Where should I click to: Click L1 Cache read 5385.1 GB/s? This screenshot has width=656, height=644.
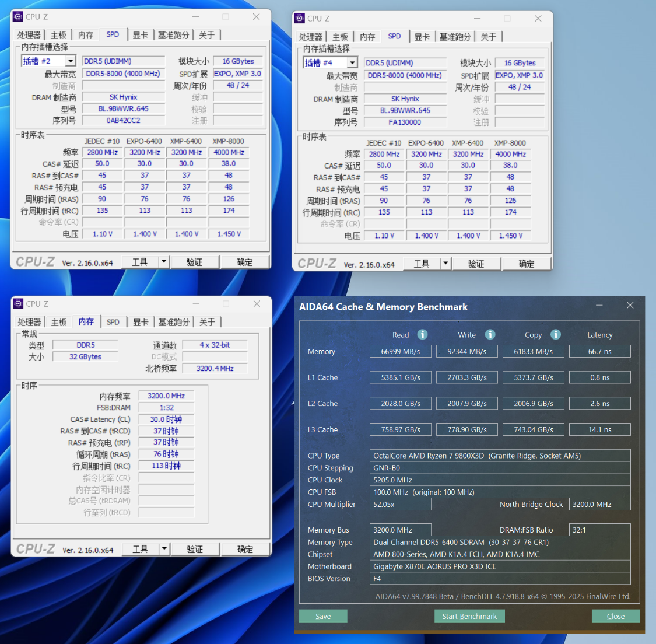point(401,377)
